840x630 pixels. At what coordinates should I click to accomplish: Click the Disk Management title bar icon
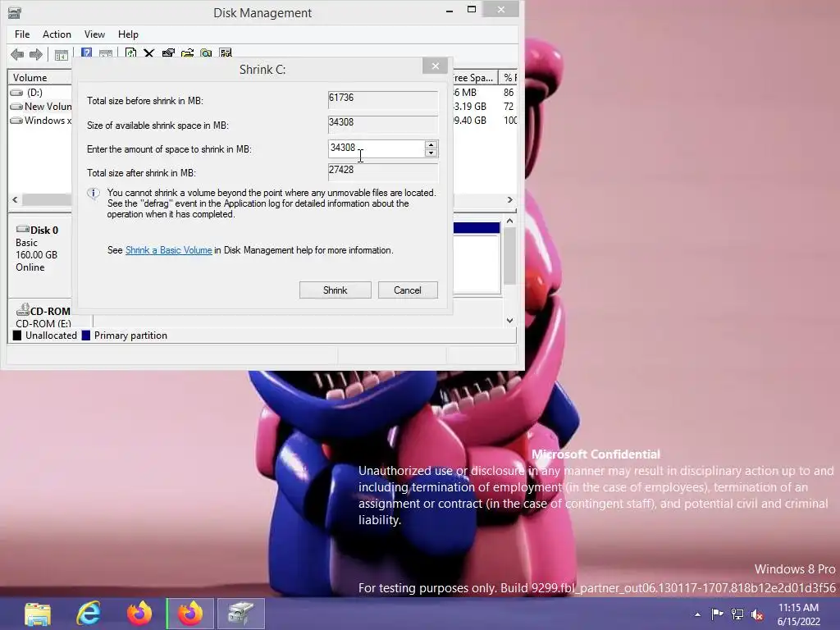pos(15,12)
